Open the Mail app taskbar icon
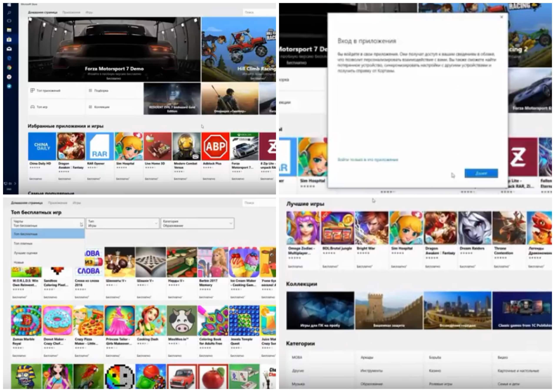This screenshot has height=392, width=555. [9, 49]
